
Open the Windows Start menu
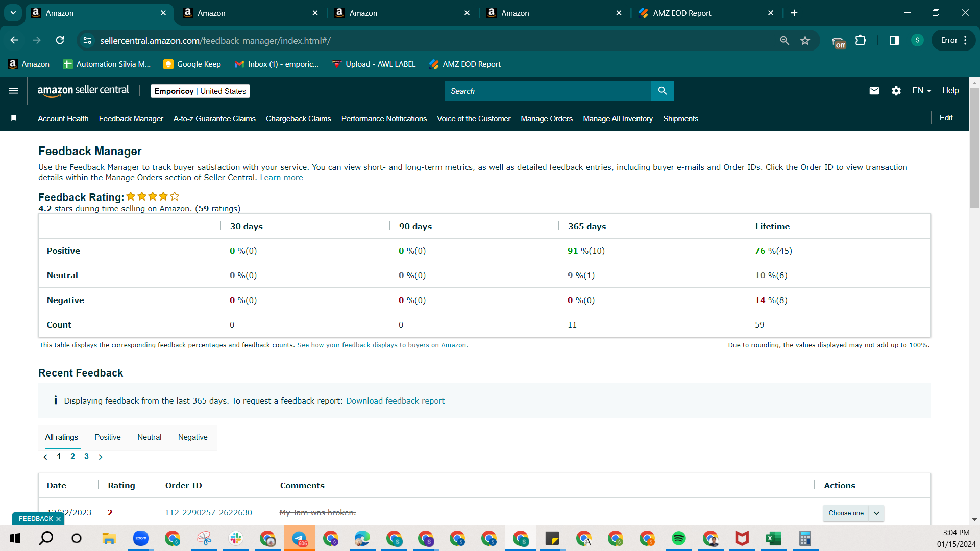[x=15, y=538]
